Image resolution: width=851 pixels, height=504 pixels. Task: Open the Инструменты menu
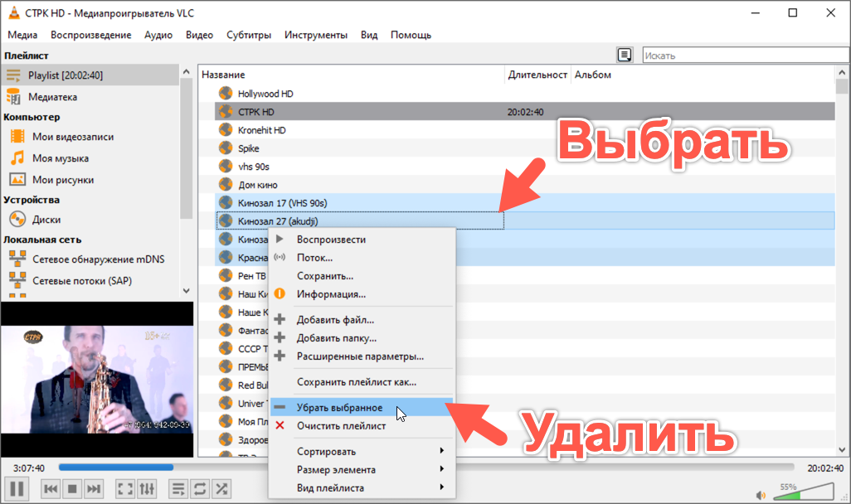pyautogui.click(x=316, y=35)
